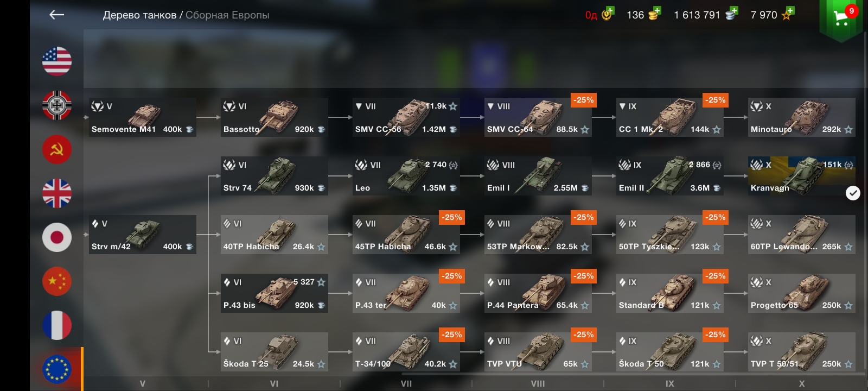
Task: Select the USA nation flag
Action: tap(57, 61)
